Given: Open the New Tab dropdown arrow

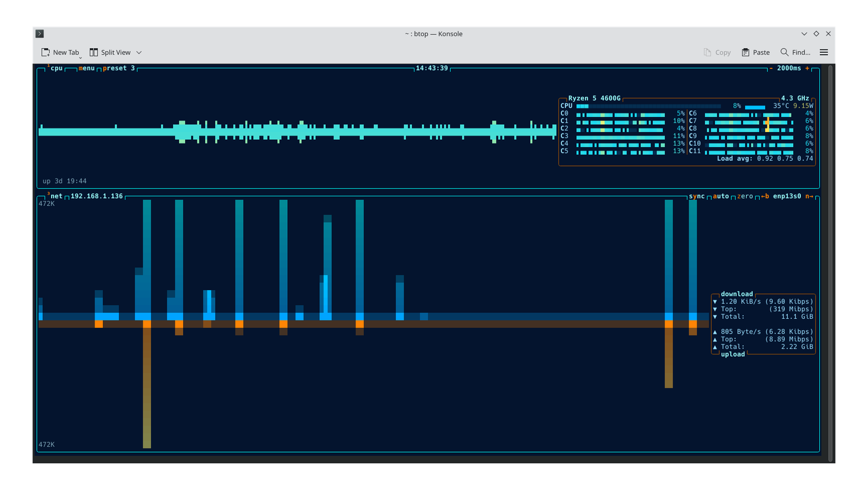Looking at the screenshot, I should (x=80, y=58).
